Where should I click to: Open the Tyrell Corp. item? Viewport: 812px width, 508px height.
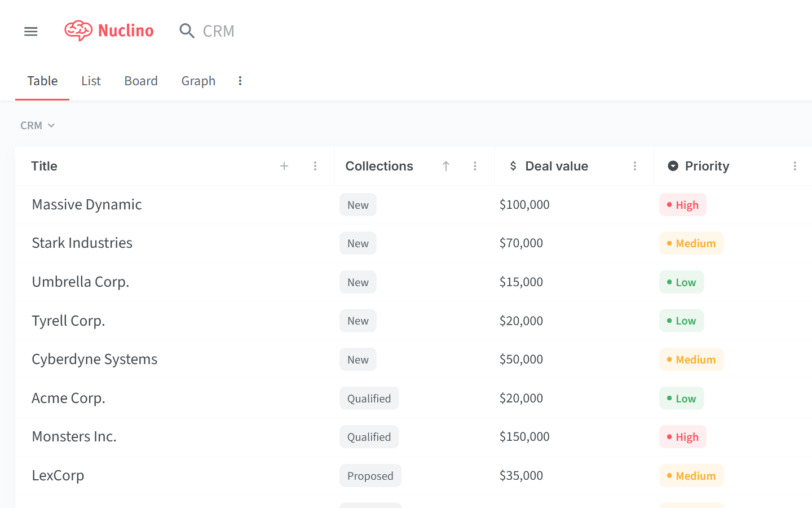point(68,321)
